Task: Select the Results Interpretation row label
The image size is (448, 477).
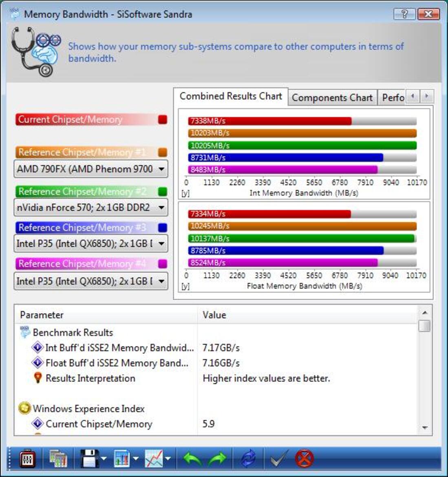Action: coord(90,378)
